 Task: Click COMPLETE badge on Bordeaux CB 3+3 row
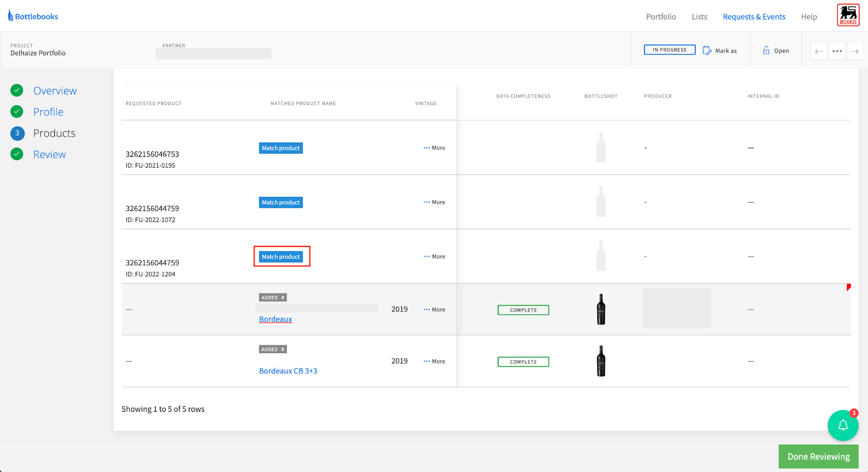pyautogui.click(x=523, y=361)
